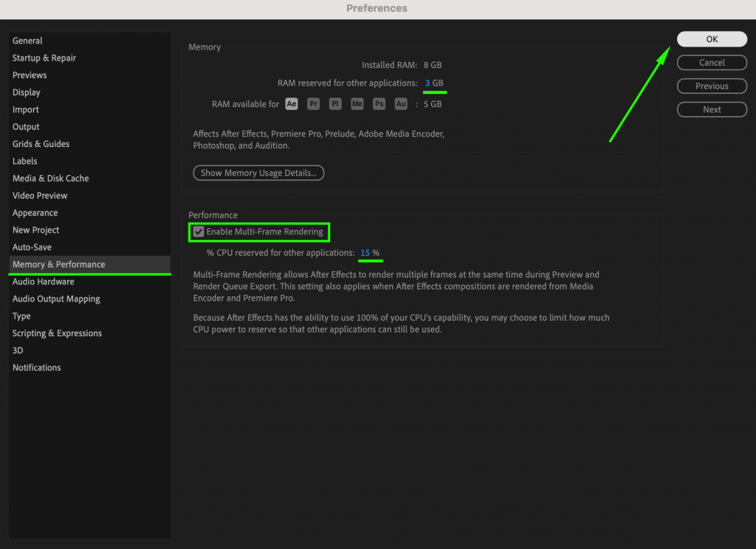The width and height of the screenshot is (756, 549).
Task: Click the Media Encoder (Me) icon
Action: click(357, 104)
